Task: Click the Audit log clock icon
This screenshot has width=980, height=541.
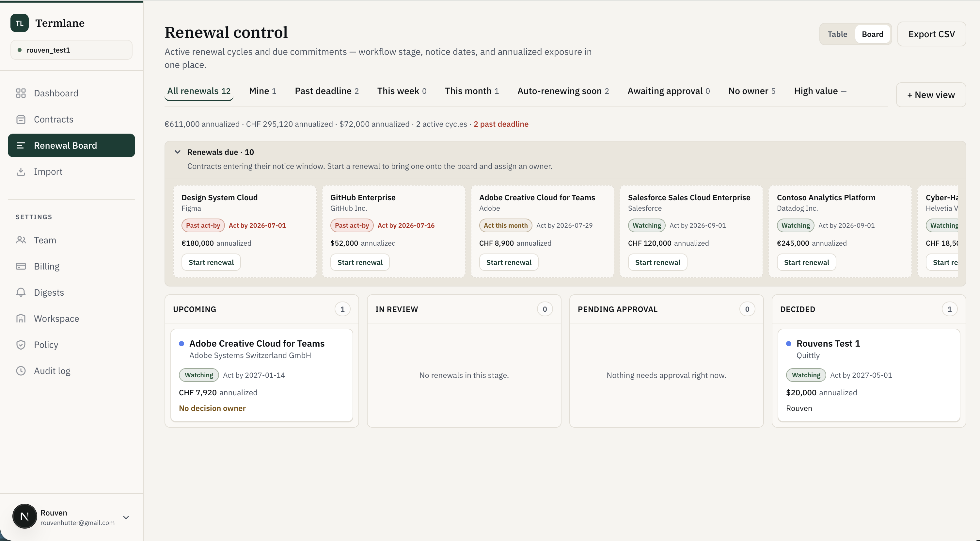Action: coord(21,371)
